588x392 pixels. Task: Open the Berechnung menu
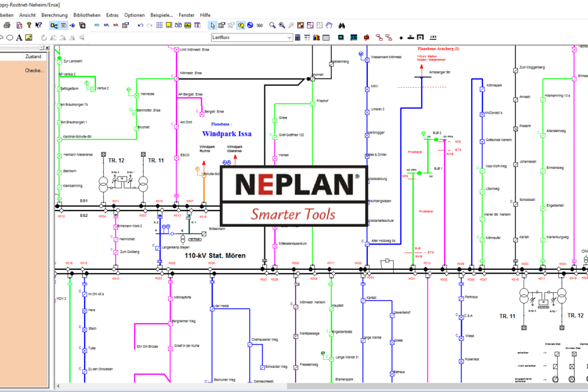(x=54, y=15)
